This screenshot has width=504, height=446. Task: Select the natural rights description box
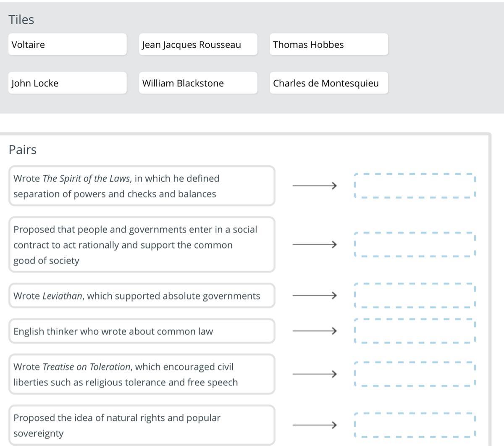coord(142,425)
